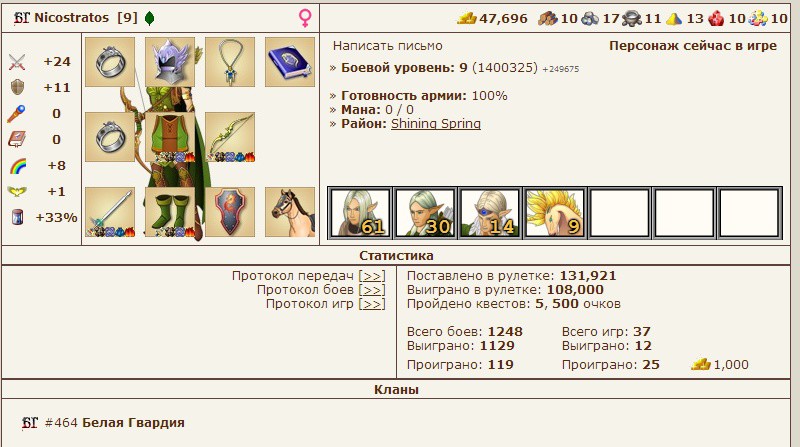Select the green boots equipment slot
The height and width of the screenshot is (447, 800).
[170, 212]
